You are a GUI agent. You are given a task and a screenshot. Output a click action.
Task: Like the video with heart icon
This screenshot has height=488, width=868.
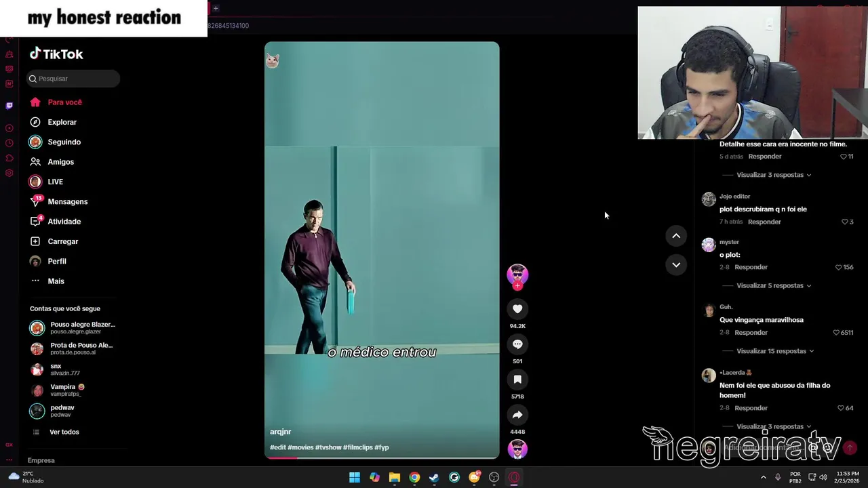pos(517,309)
